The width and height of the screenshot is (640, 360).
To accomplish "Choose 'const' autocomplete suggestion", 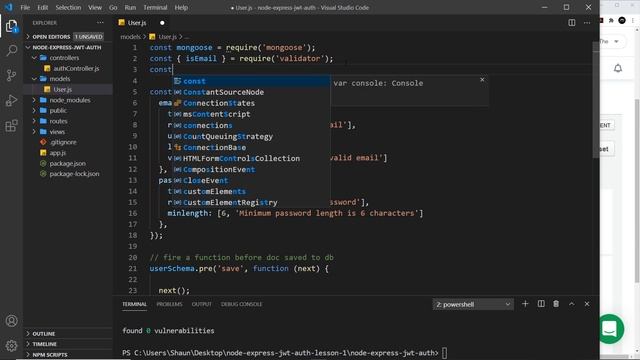I will (251, 81).
